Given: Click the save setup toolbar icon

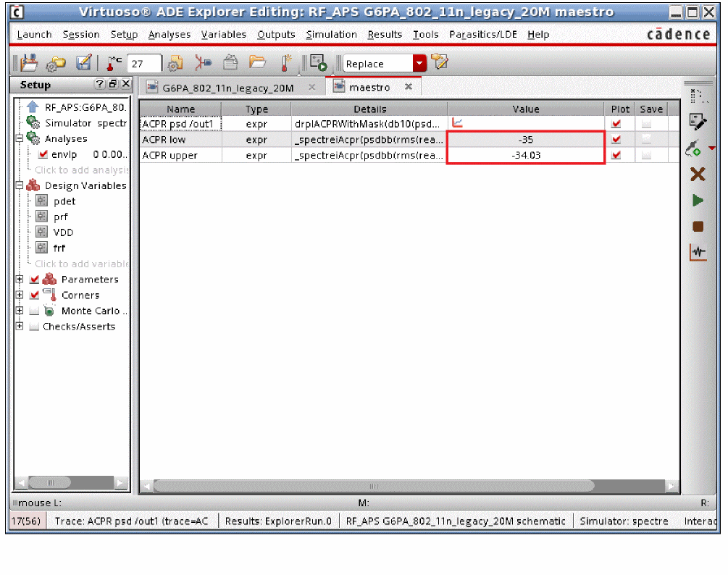Looking at the screenshot, I should coord(29,63).
